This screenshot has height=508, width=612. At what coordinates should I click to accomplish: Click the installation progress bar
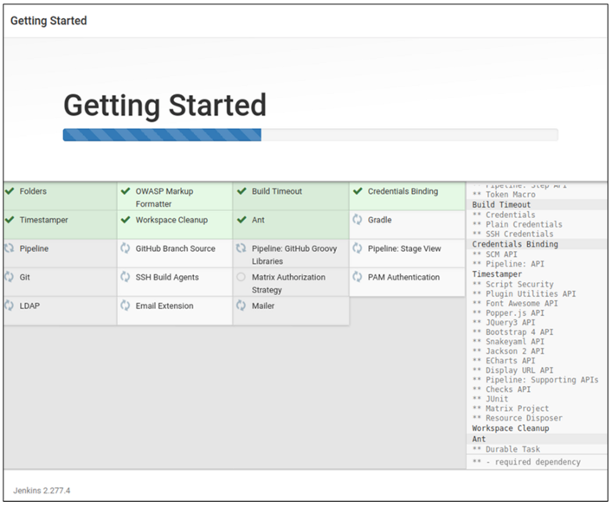[310, 135]
